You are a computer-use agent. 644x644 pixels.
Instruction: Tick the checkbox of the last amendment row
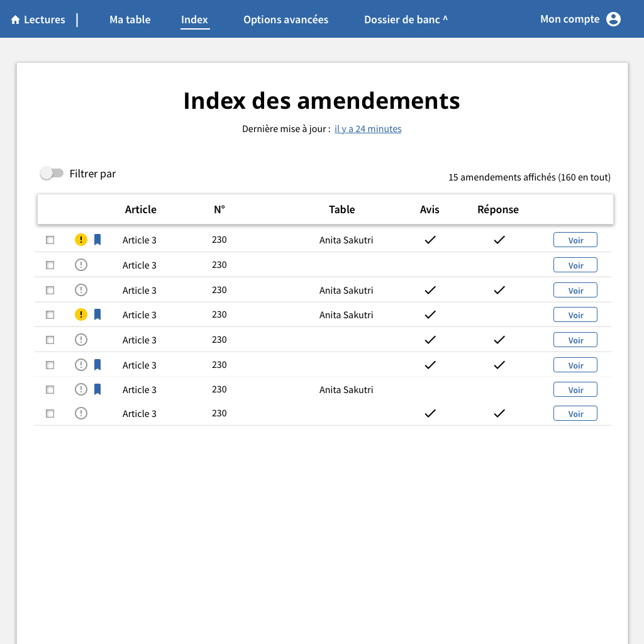50,414
